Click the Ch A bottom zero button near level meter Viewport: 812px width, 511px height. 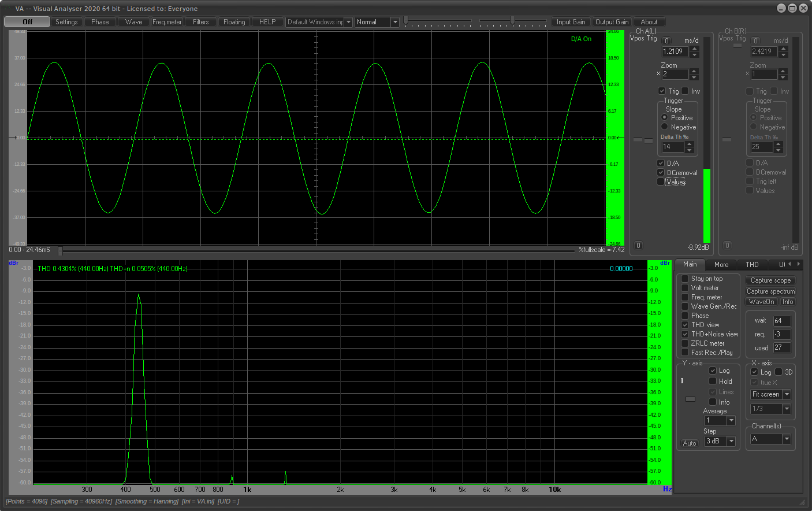pos(638,246)
